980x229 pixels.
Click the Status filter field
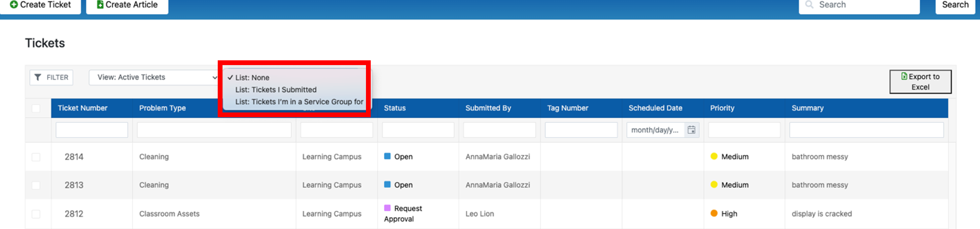(418, 130)
